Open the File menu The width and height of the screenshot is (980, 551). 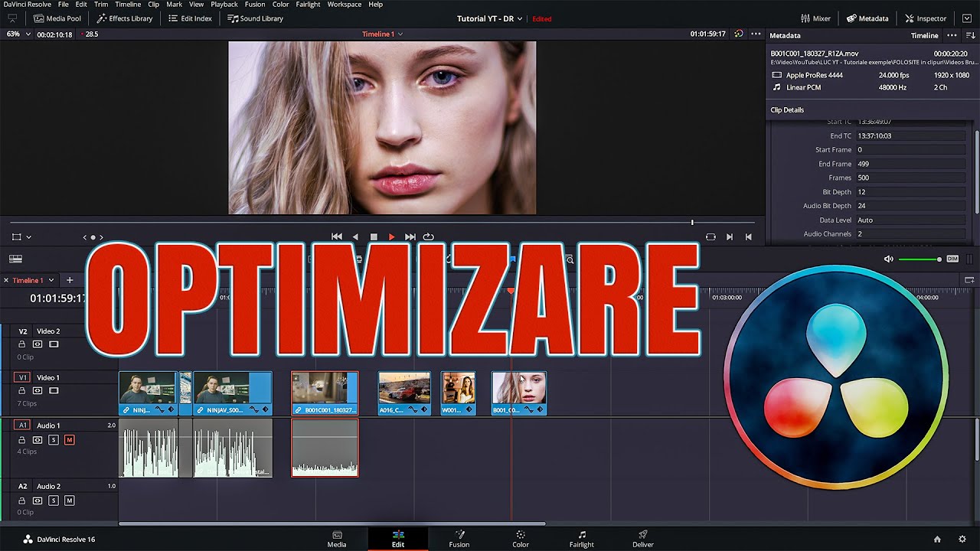click(64, 5)
